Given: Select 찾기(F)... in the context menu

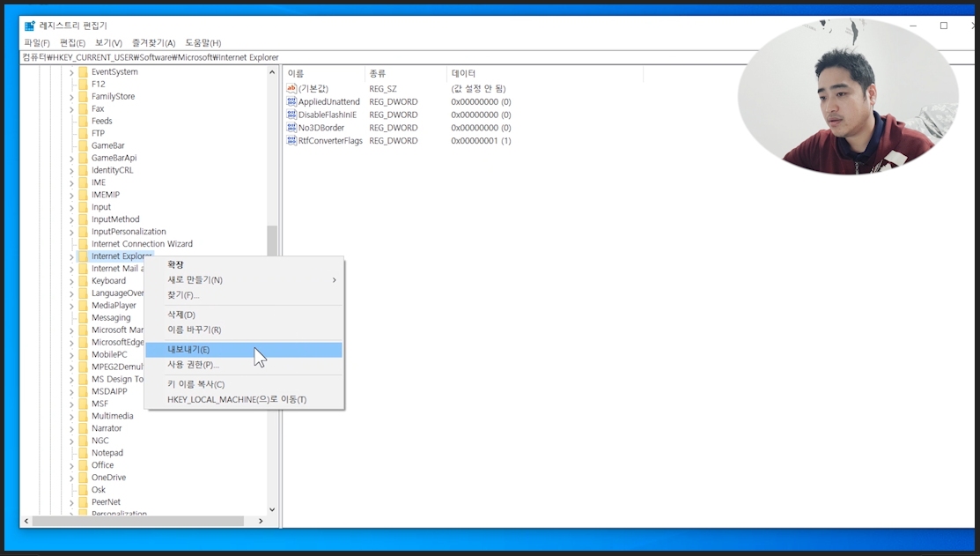Looking at the screenshot, I should click(x=244, y=294).
